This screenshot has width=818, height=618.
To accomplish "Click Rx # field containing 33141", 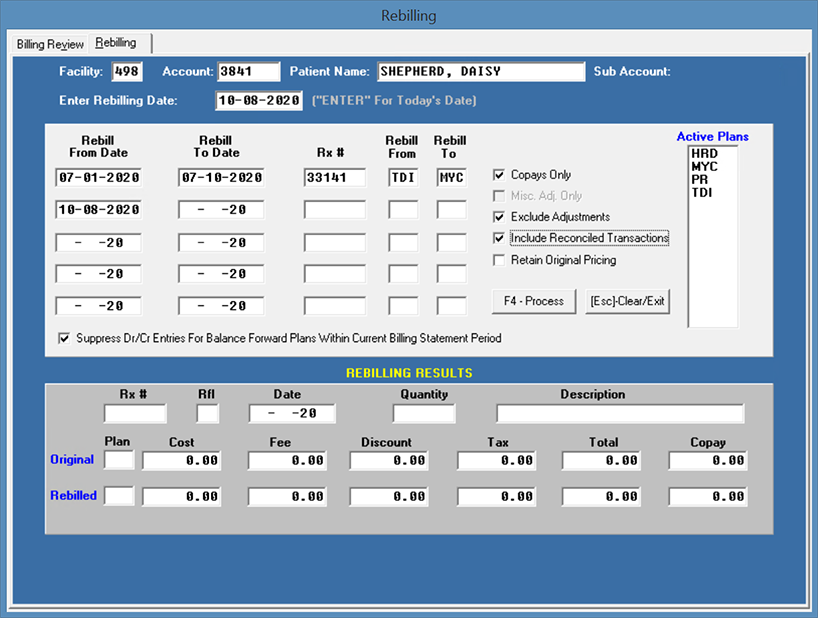I will click(x=335, y=178).
